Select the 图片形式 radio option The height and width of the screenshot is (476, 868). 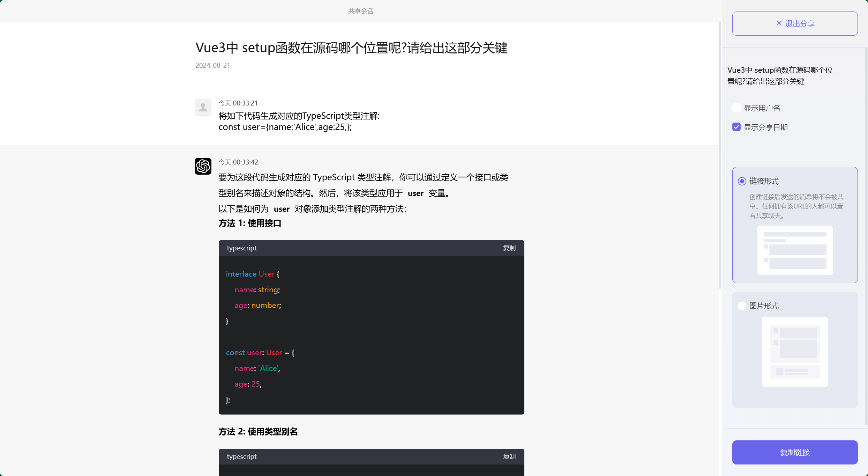pyautogui.click(x=742, y=306)
